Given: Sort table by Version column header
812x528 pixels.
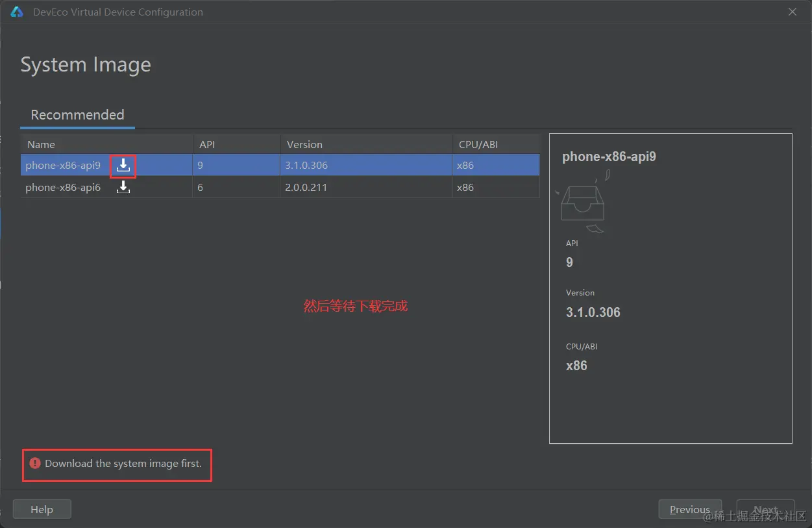Looking at the screenshot, I should (366, 144).
